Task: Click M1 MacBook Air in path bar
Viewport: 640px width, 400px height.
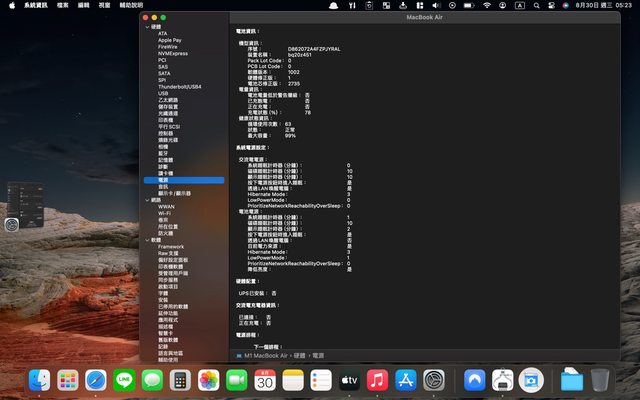Action: tap(269, 355)
